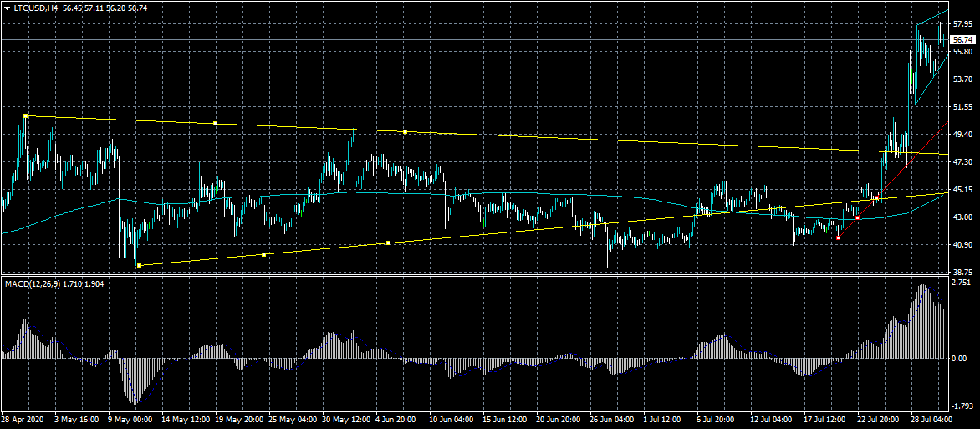980x429 pixels.
Task: Select the middle anchor of the lower yellow trendline
Action: click(263, 254)
